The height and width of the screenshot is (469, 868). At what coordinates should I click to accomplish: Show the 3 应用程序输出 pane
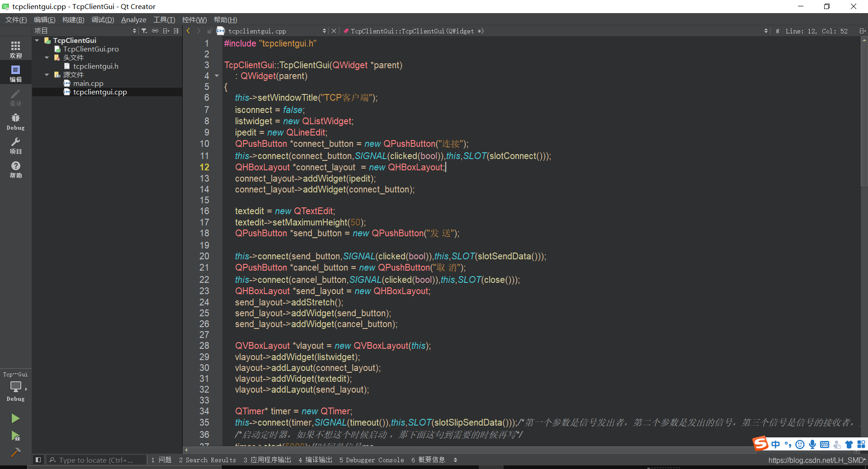[267, 460]
